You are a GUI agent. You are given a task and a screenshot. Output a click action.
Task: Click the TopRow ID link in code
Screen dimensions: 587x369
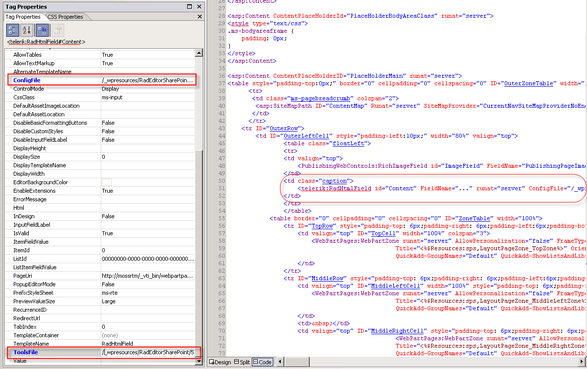(x=322, y=226)
